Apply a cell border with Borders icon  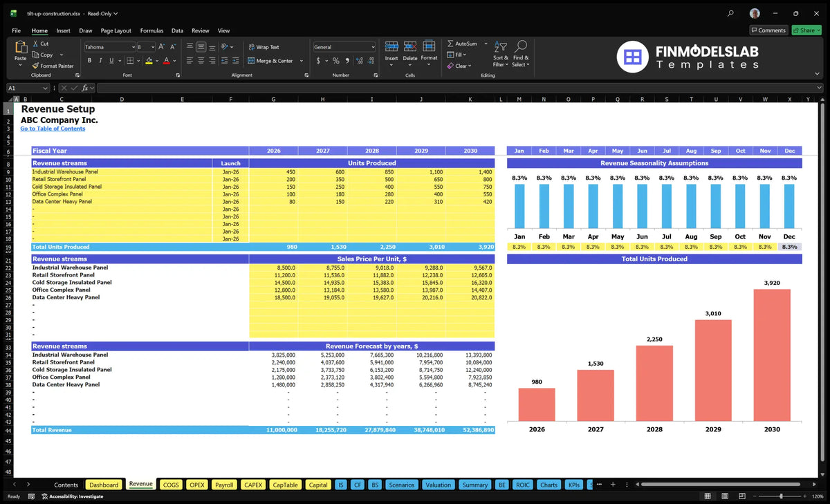pyautogui.click(x=131, y=61)
